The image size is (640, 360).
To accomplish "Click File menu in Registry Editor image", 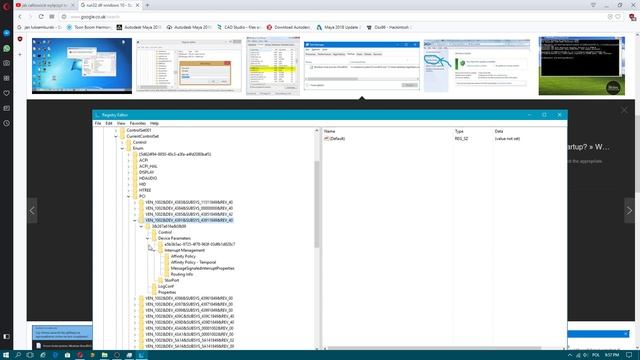I will pos(98,123).
